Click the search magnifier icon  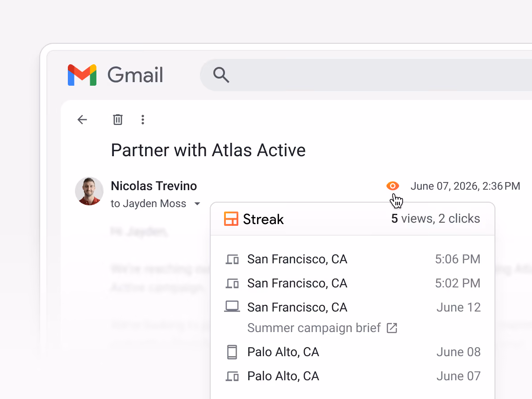(x=221, y=75)
